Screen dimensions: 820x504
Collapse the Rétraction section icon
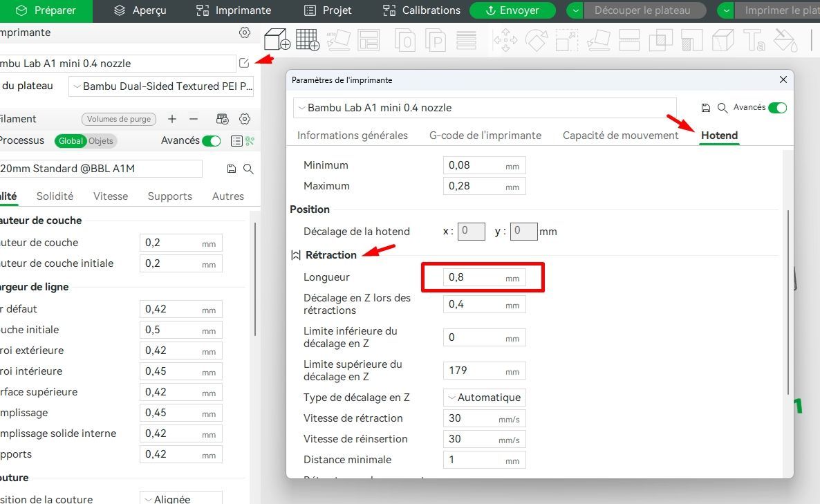click(x=295, y=255)
